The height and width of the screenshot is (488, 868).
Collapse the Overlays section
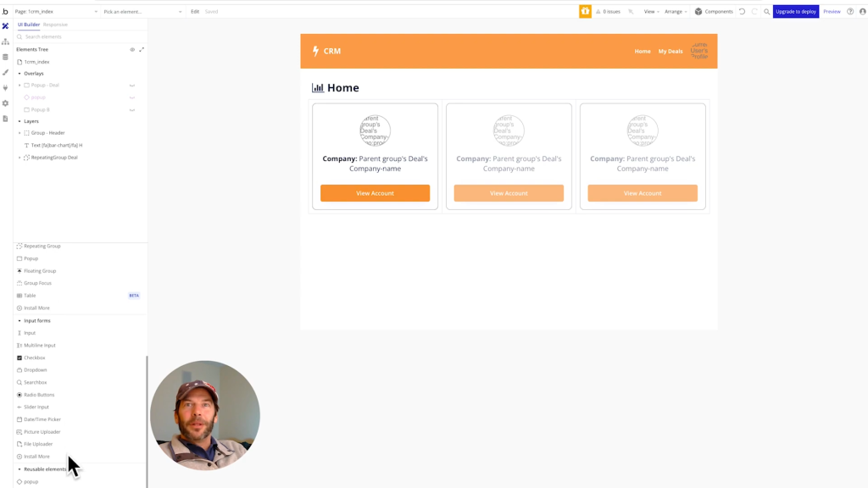click(x=19, y=74)
